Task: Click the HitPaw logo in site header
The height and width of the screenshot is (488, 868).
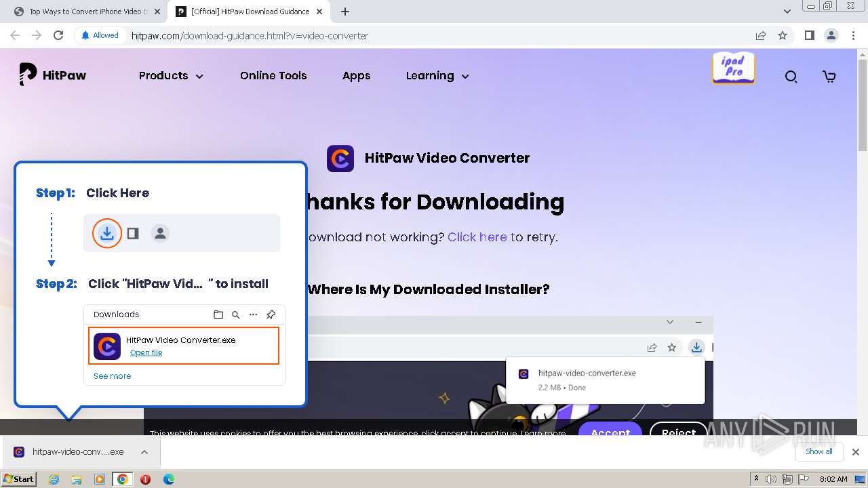Action: 53,75
